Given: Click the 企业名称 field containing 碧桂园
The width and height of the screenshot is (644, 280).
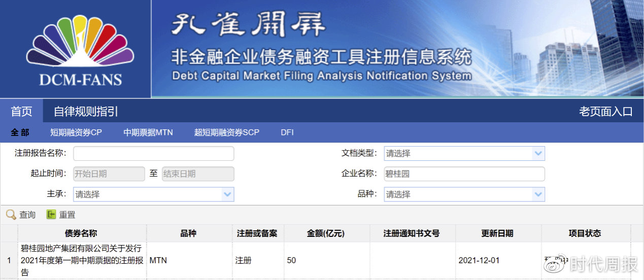Looking at the screenshot, I should point(464,174).
